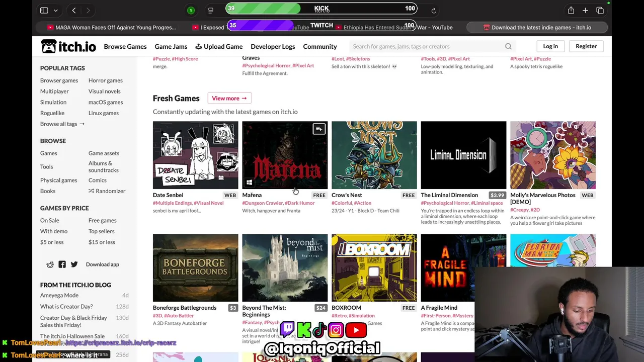Click the Windows platform icon on Mařena thumbnail

coord(249,183)
